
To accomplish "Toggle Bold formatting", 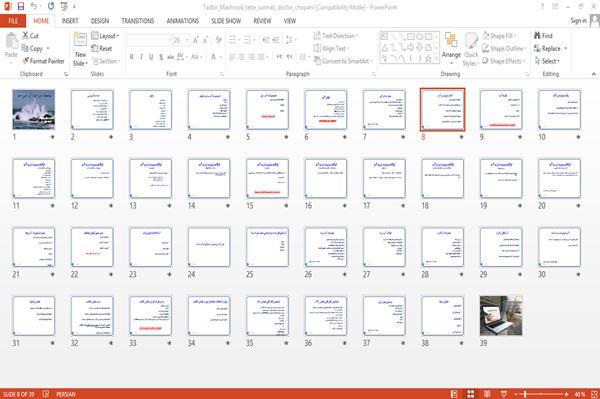I will pos(131,57).
